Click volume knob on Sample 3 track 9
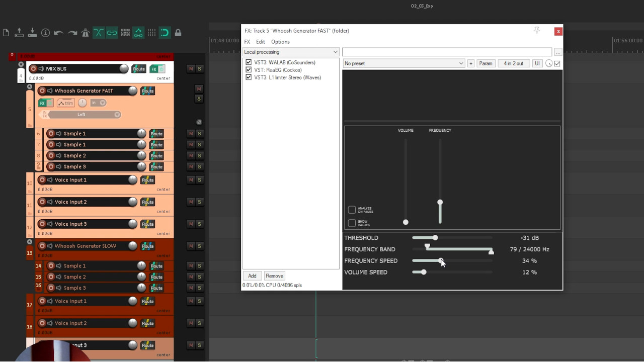The width and height of the screenshot is (644, 362). (141, 166)
